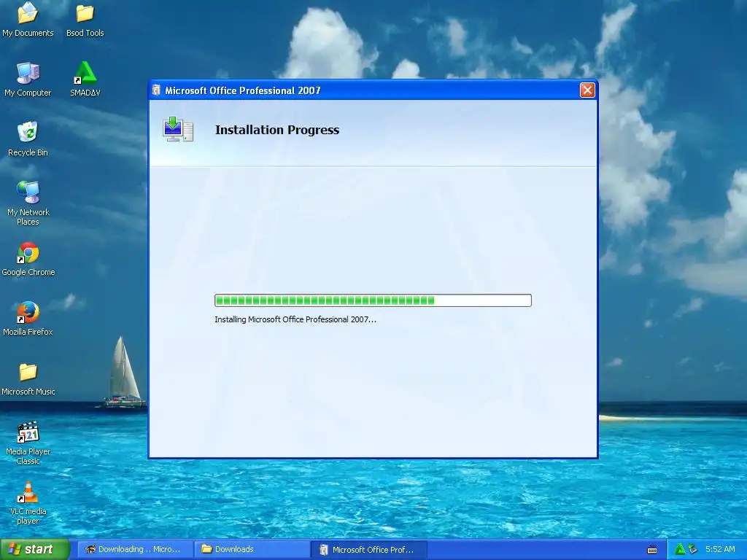
Task: Close the Microsoft Office Professional 2007 installer
Action: [x=587, y=90]
